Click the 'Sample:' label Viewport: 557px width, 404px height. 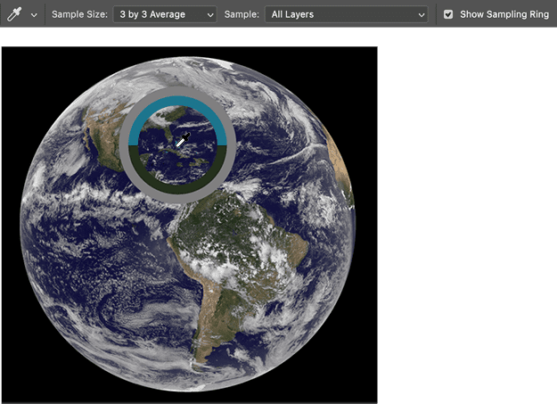click(242, 14)
